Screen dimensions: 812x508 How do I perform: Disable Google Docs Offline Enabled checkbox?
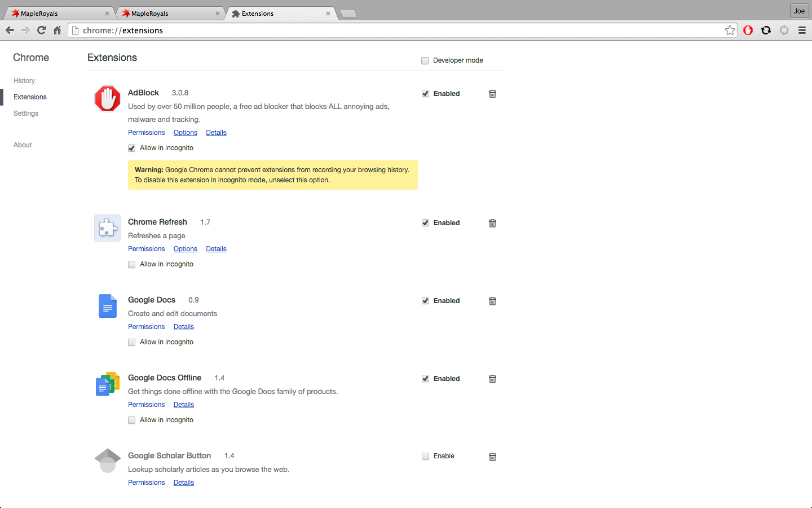point(425,379)
